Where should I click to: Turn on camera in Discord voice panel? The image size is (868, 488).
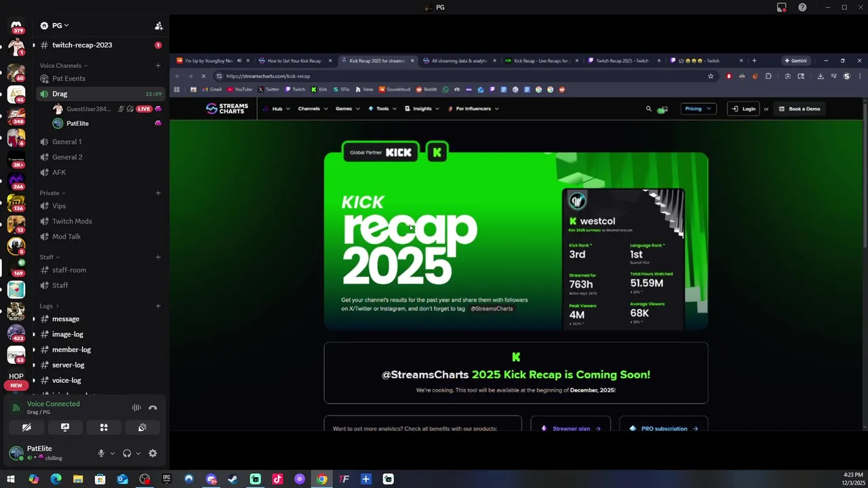[26, 428]
